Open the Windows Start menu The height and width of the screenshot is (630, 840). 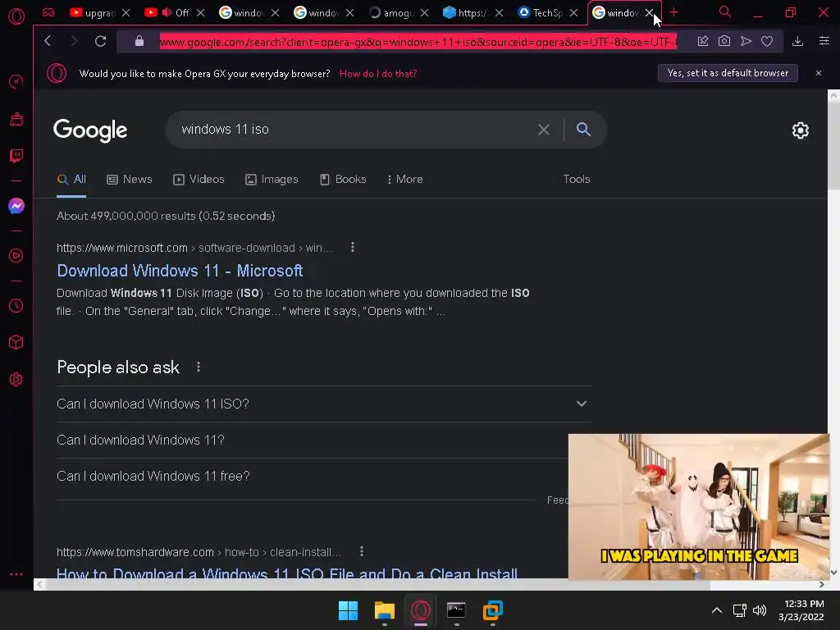point(348,610)
